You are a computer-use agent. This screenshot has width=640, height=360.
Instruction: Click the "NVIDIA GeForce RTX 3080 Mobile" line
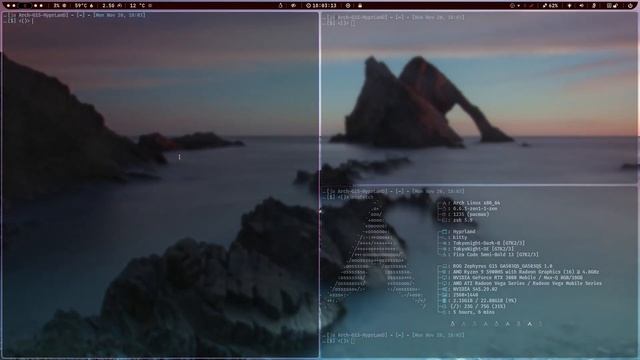point(518,278)
